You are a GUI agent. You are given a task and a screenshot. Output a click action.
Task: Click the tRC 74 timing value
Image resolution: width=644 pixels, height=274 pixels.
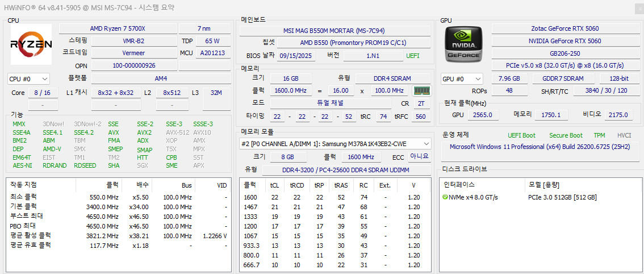click(383, 117)
